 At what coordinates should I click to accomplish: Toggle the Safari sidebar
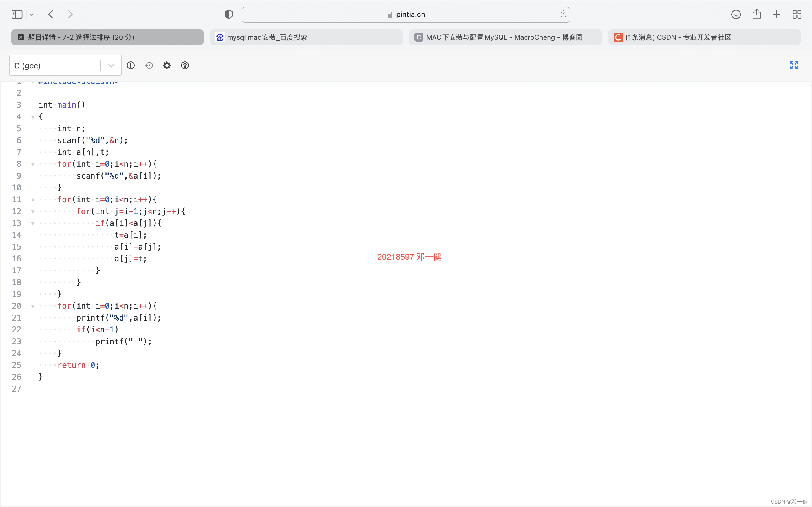[x=17, y=14]
